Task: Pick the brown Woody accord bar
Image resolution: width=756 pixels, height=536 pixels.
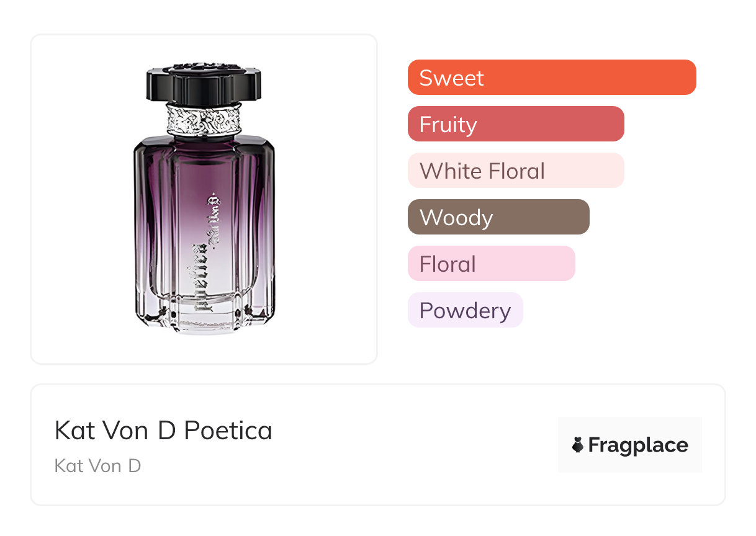Action: 498,217
